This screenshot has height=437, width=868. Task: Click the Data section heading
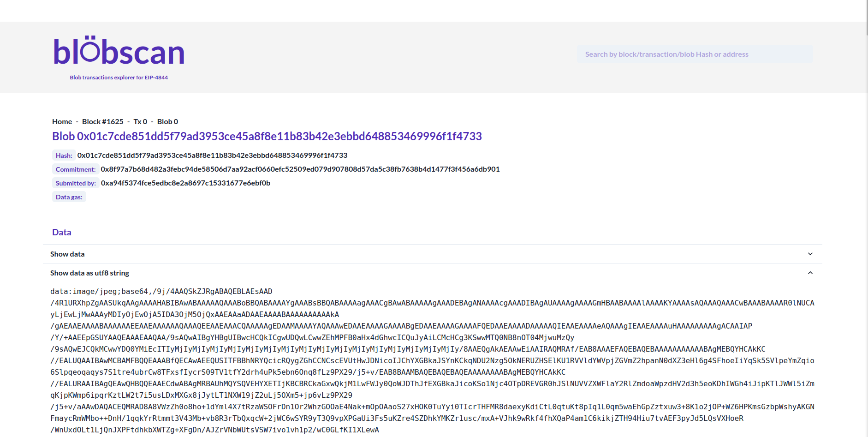tap(62, 232)
